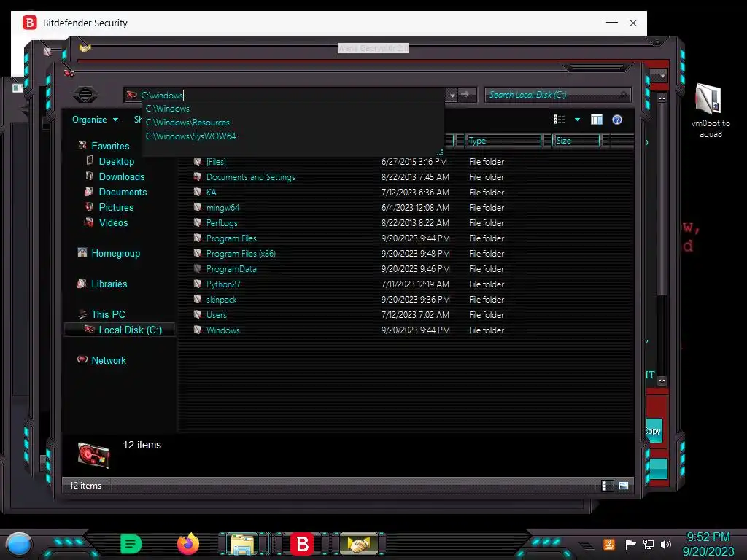Select the Users folder
Viewport: 747px width, 560px height.
coord(216,315)
